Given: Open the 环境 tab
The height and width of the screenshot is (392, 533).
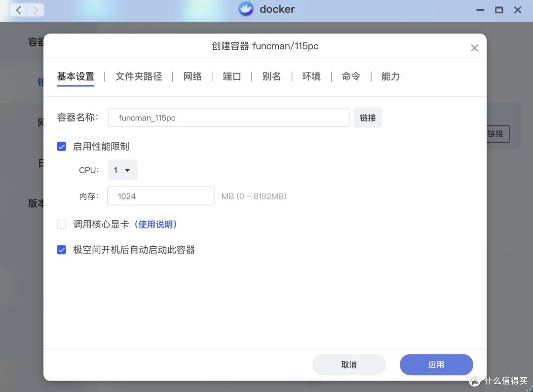Looking at the screenshot, I should tap(311, 77).
